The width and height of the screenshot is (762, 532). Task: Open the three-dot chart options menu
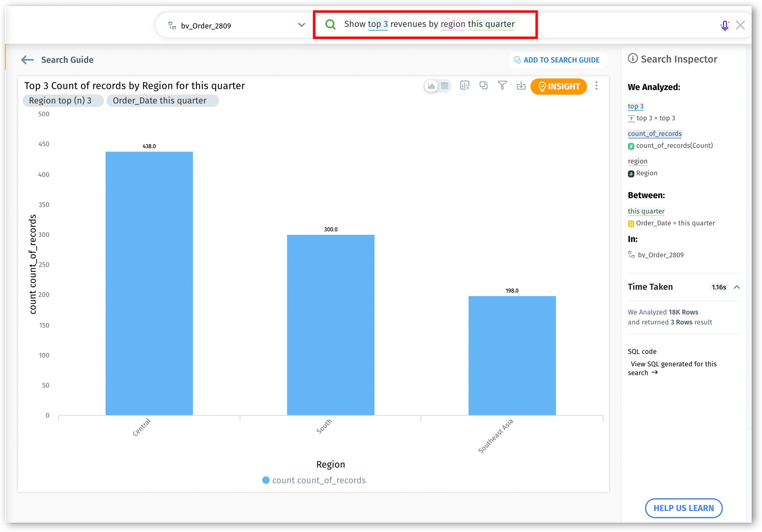click(x=596, y=86)
